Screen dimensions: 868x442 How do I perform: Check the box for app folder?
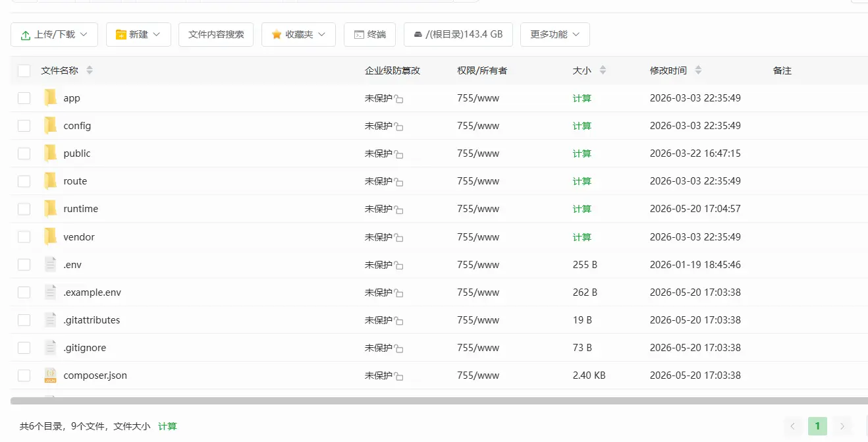tap(24, 98)
